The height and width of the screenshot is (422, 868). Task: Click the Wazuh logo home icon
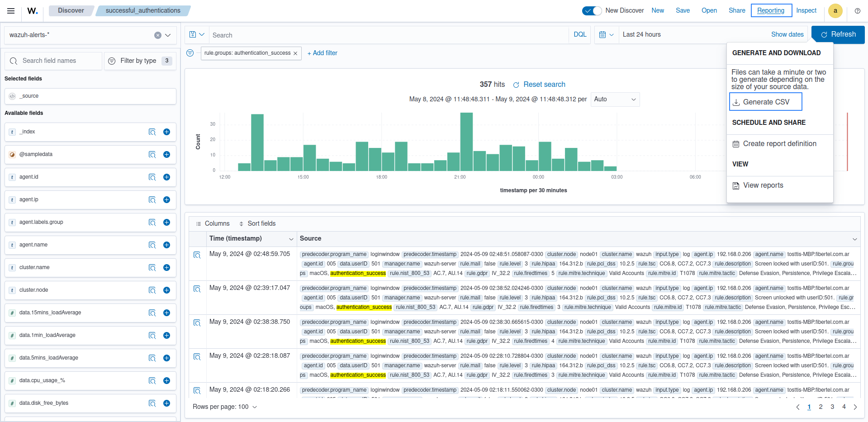(x=33, y=11)
